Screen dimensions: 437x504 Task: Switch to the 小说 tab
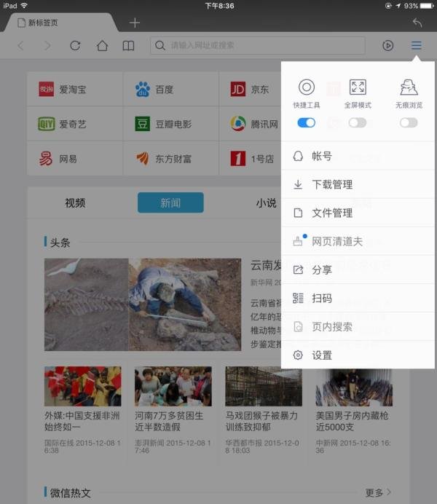pos(266,202)
